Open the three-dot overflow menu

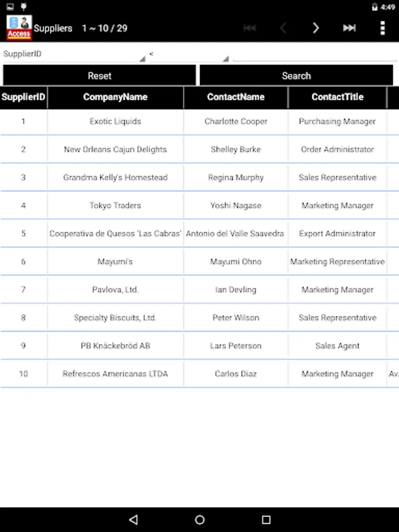point(382,28)
